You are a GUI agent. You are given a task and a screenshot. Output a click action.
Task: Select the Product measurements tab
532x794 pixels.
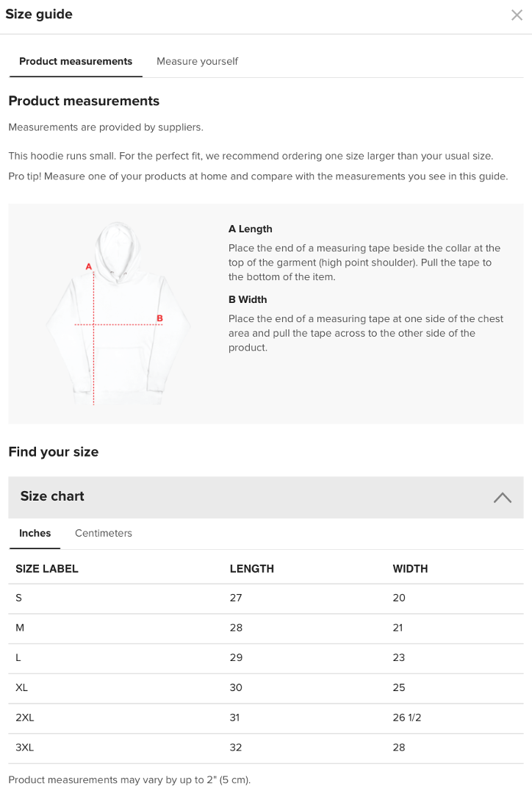point(76,61)
